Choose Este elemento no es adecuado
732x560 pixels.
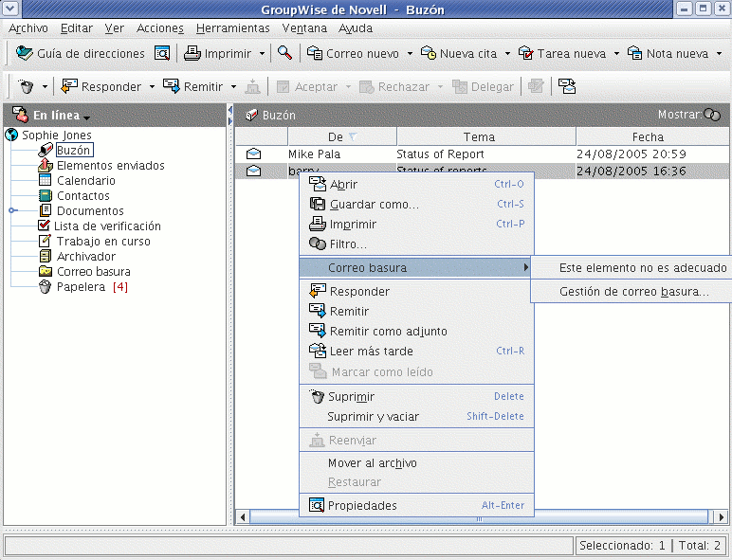point(631,268)
